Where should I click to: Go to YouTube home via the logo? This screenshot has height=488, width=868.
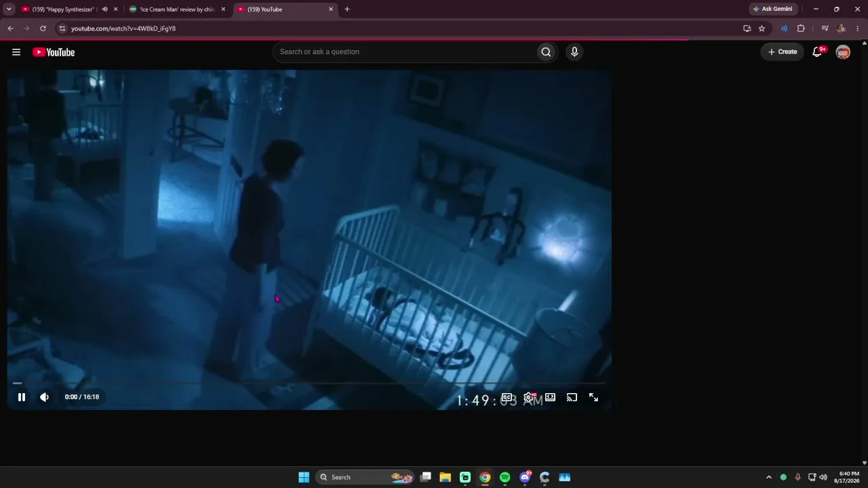[54, 52]
